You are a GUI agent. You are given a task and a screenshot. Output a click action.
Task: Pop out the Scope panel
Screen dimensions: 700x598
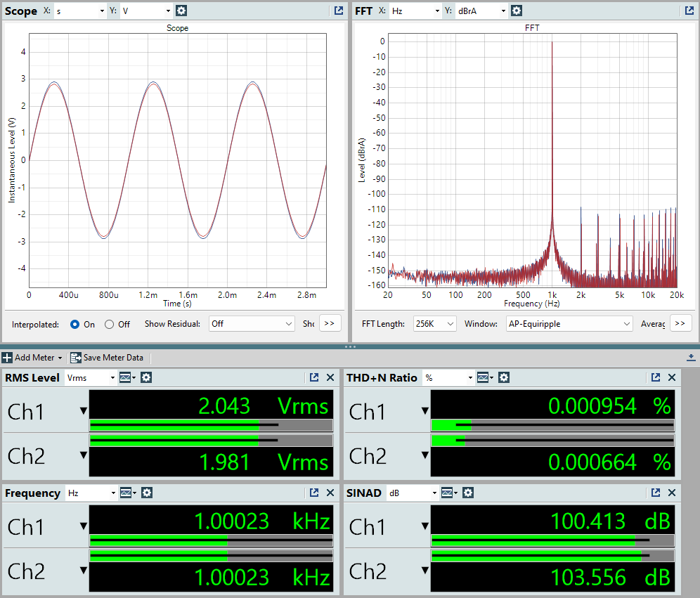point(339,11)
